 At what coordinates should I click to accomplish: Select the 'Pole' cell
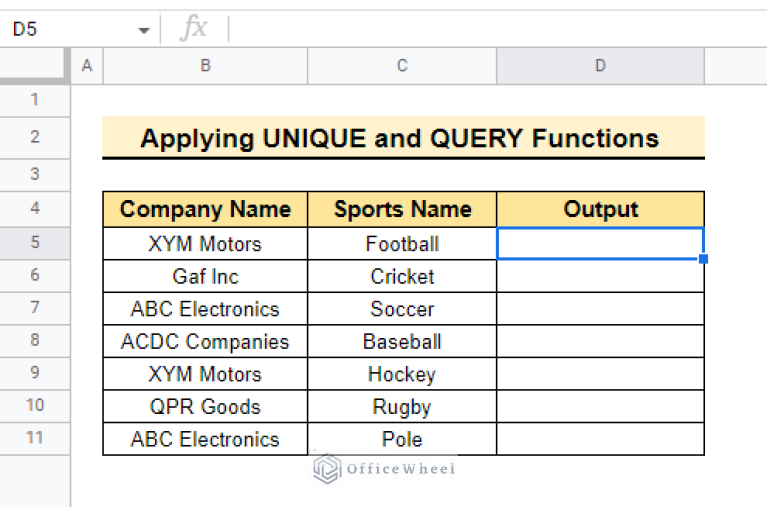click(x=402, y=439)
